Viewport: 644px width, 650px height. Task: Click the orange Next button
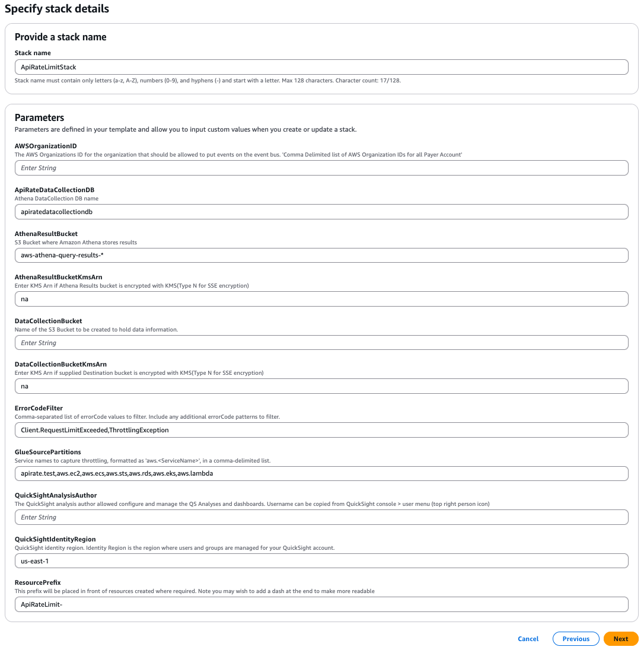point(620,639)
